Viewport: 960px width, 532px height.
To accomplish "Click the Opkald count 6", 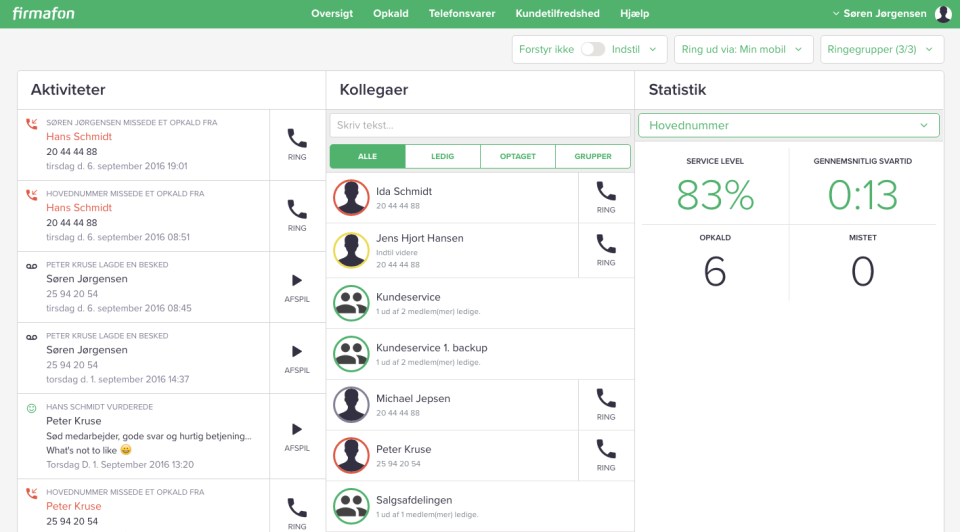I will pos(715,272).
